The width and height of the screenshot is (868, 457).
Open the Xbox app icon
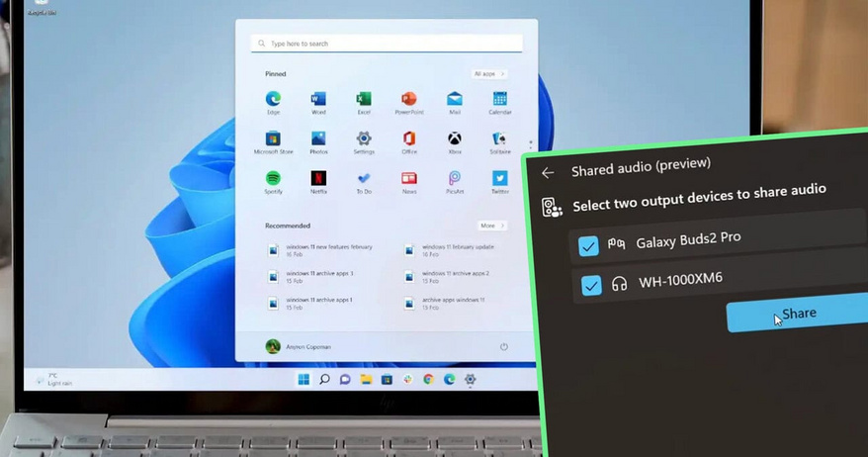pyautogui.click(x=455, y=139)
